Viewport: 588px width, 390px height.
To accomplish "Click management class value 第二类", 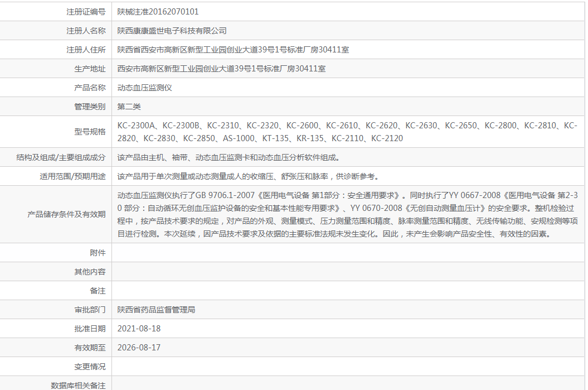I will pos(129,107).
